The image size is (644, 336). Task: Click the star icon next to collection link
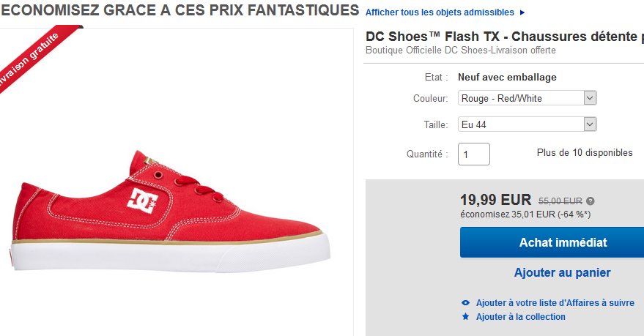(x=465, y=317)
